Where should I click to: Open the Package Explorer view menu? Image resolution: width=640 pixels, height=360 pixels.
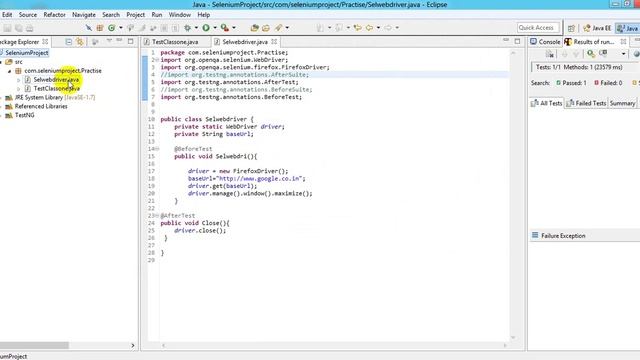point(109,41)
